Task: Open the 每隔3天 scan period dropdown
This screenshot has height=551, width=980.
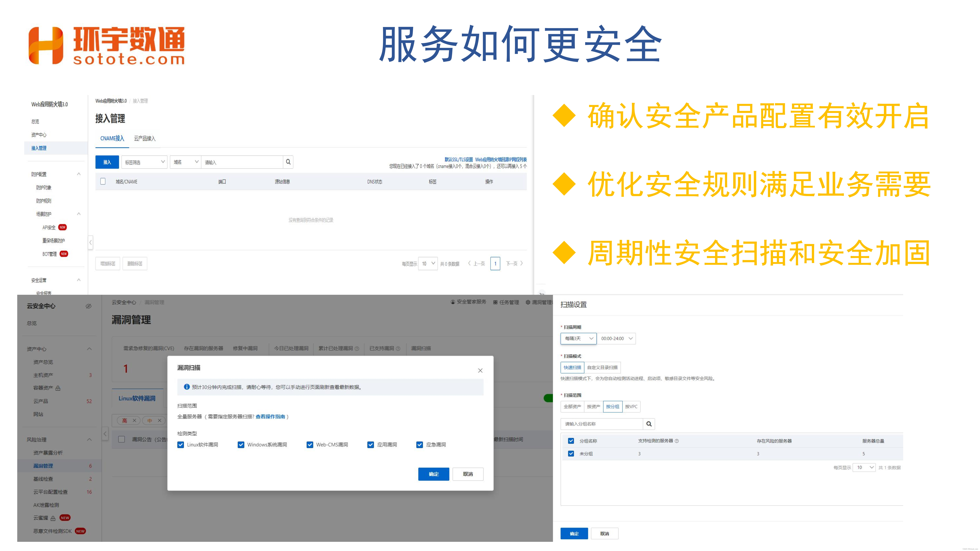Action: pyautogui.click(x=578, y=338)
